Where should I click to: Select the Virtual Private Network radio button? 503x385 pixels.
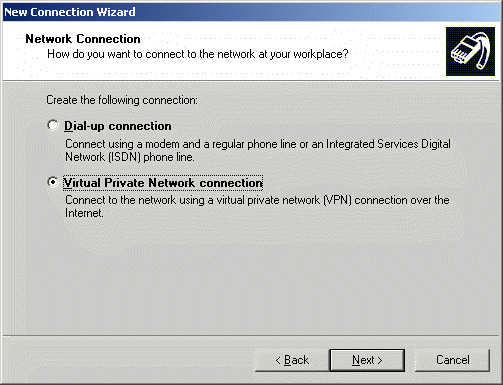click(x=53, y=182)
